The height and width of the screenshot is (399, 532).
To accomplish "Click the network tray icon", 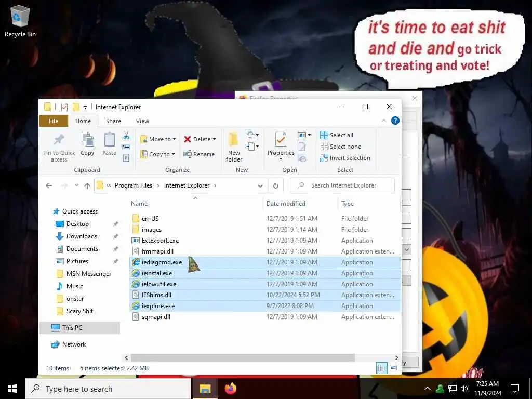I will 453,389.
